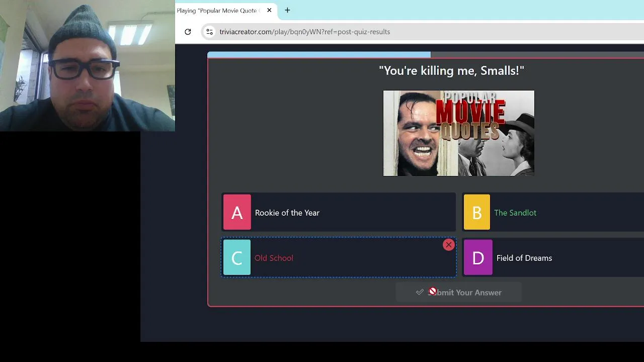This screenshot has width=644, height=362.
Task: Click the quiz progress bar
Action: (426, 55)
